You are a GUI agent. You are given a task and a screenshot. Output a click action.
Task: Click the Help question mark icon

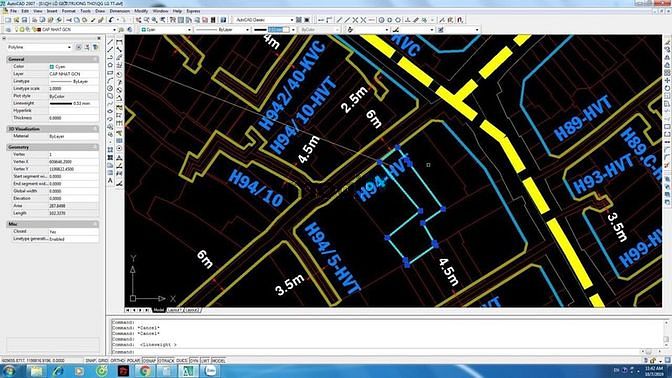pyautogui.click(x=223, y=20)
